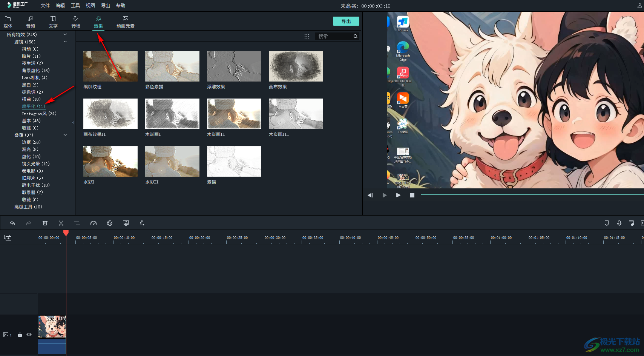Open the crop tool
The width and height of the screenshot is (644, 356).
click(x=77, y=223)
